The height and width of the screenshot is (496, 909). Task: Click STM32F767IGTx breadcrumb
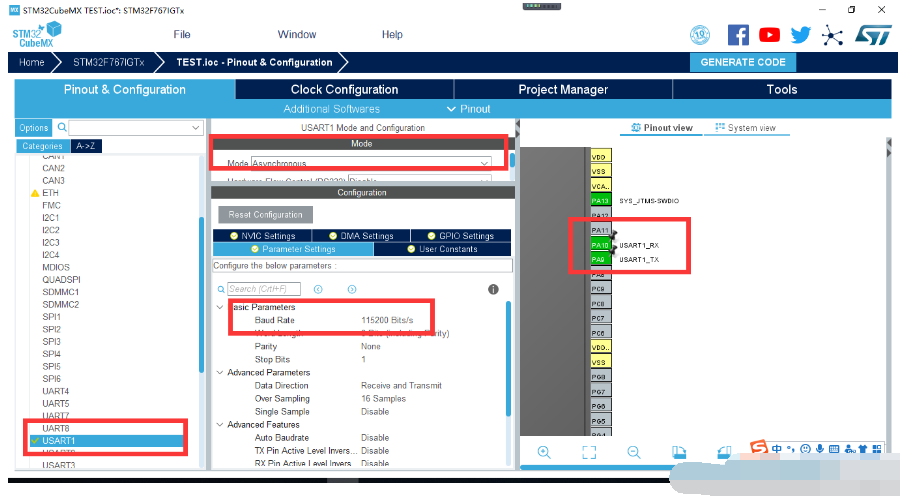click(108, 62)
